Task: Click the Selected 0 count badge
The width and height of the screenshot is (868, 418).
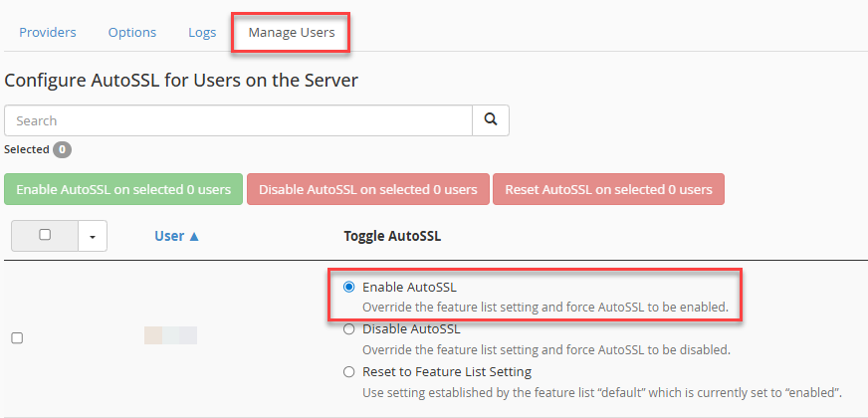Action: point(63,149)
